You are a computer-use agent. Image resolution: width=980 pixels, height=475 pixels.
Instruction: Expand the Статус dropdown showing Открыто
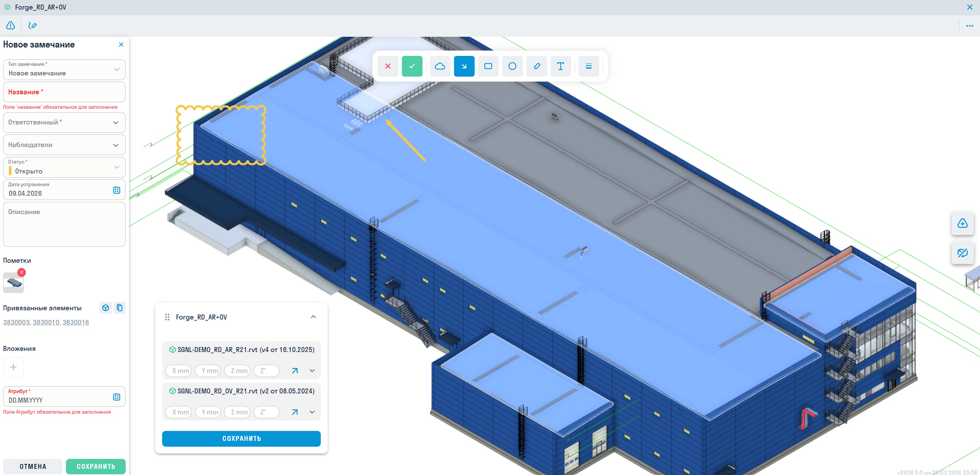point(64,167)
